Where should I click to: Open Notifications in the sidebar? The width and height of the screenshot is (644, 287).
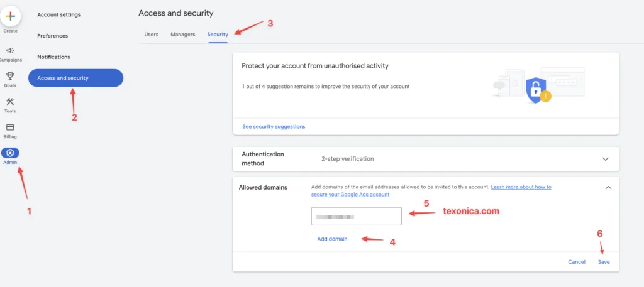coord(54,57)
